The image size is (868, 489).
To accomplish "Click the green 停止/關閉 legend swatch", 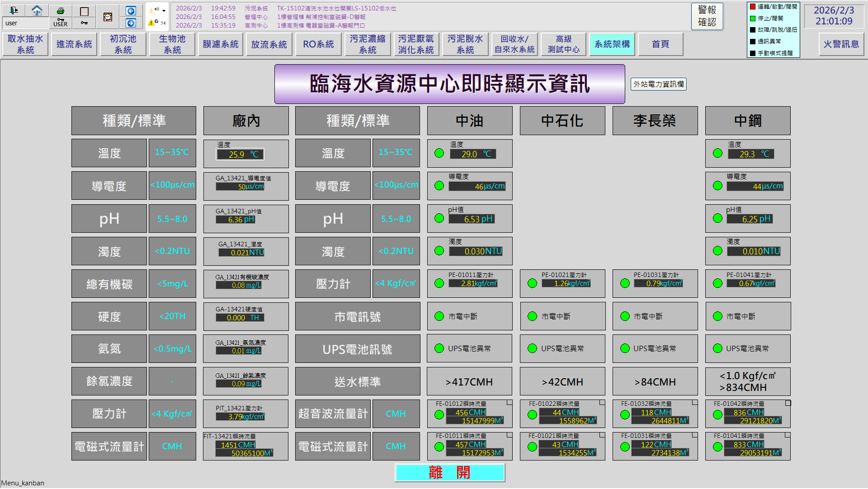I will [753, 19].
